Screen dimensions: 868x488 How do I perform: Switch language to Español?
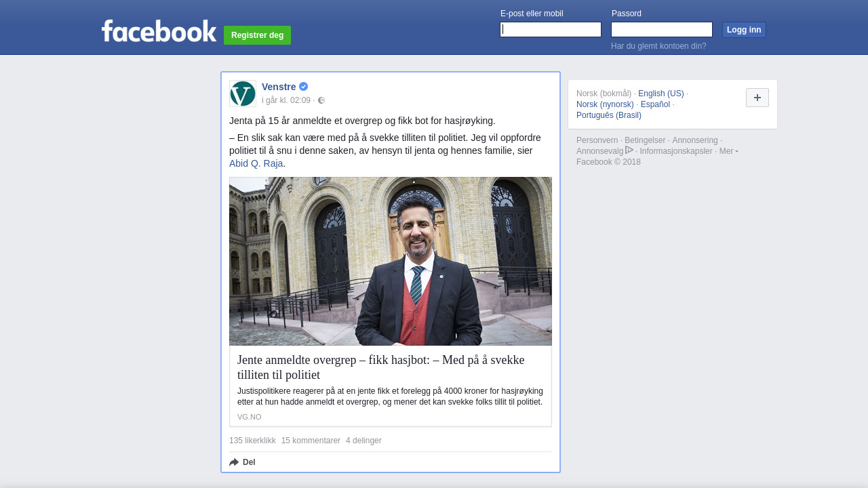[655, 104]
